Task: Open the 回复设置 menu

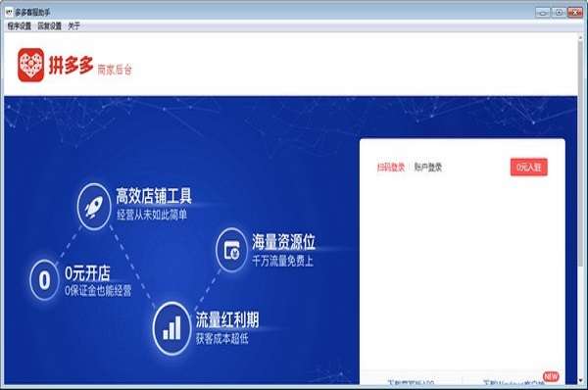Action: coord(50,25)
